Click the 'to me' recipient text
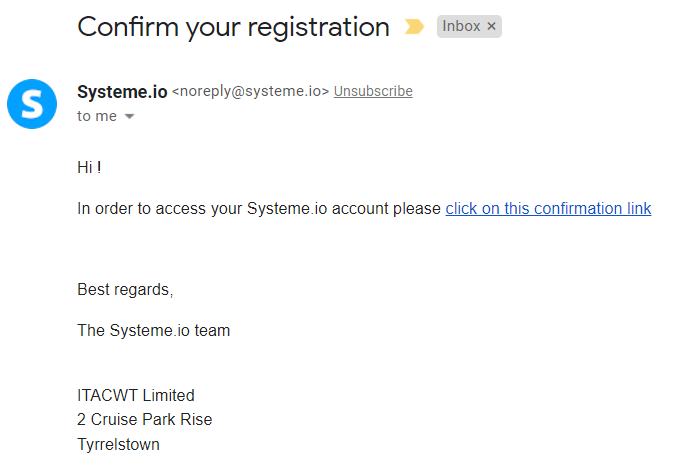 pos(97,116)
